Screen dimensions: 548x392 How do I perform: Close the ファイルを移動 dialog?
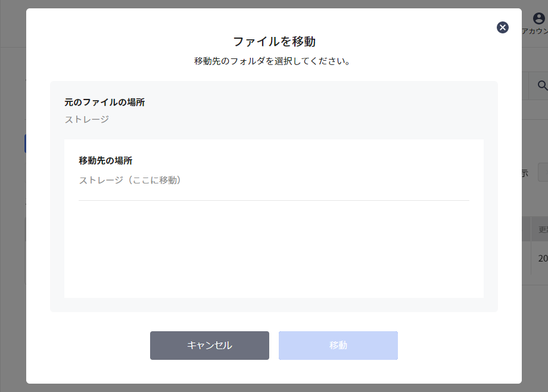[x=502, y=27]
